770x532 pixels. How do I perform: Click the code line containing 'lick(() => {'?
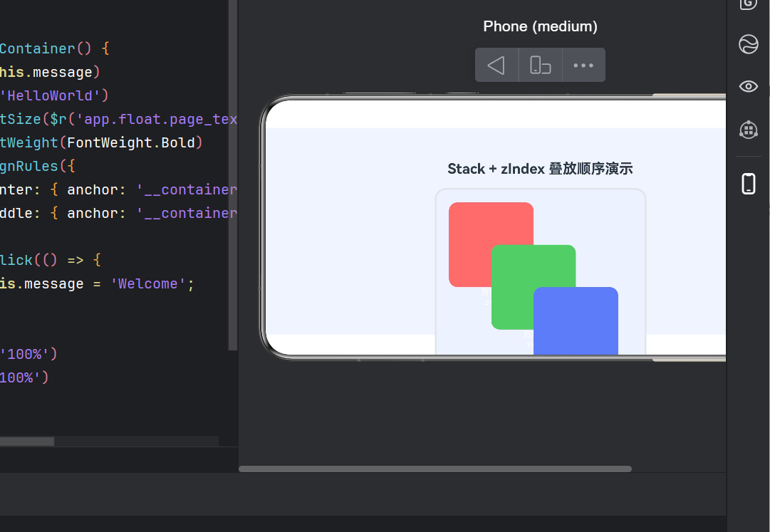(51, 260)
